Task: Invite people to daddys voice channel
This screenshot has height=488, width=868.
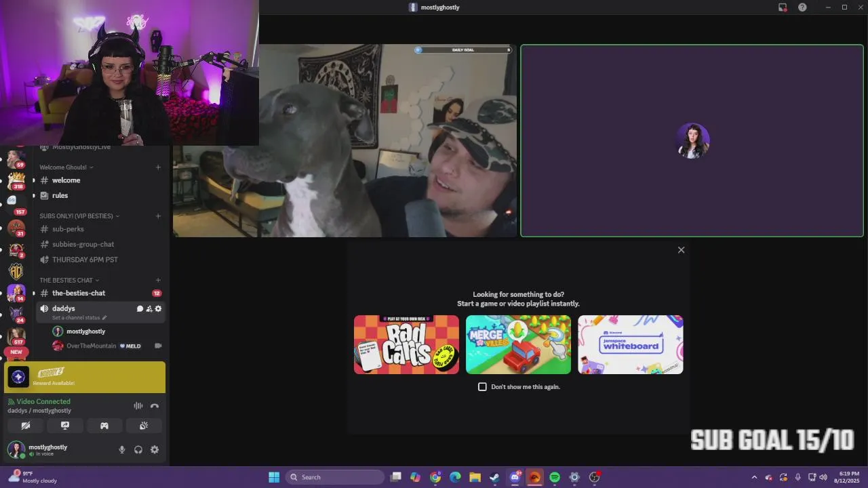Action: tap(149, 308)
